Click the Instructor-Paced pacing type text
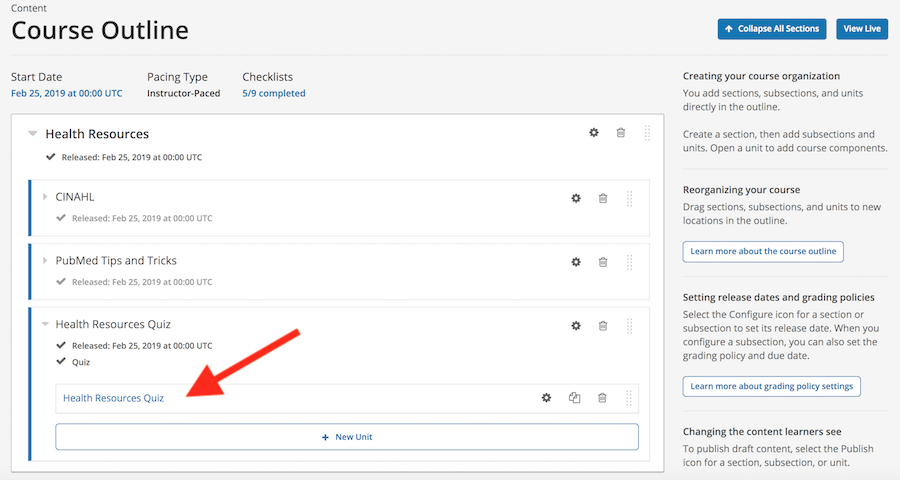The width and height of the screenshot is (900, 480). point(184,93)
